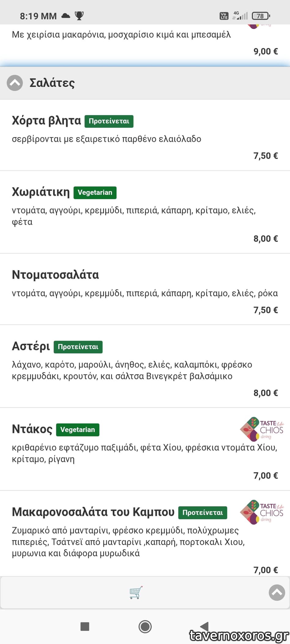Screen dimensions: 290x644
Task: Open the Ντοματοσαλάτα item
Action: (x=55, y=275)
